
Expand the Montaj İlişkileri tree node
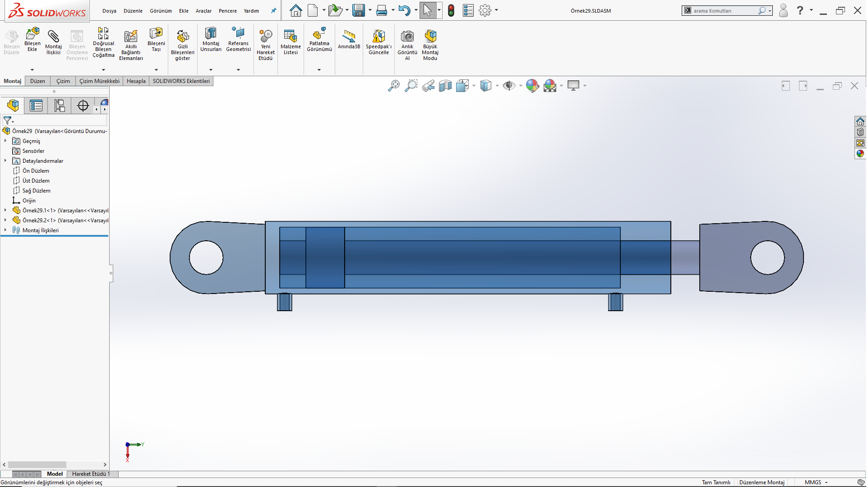(5, 230)
